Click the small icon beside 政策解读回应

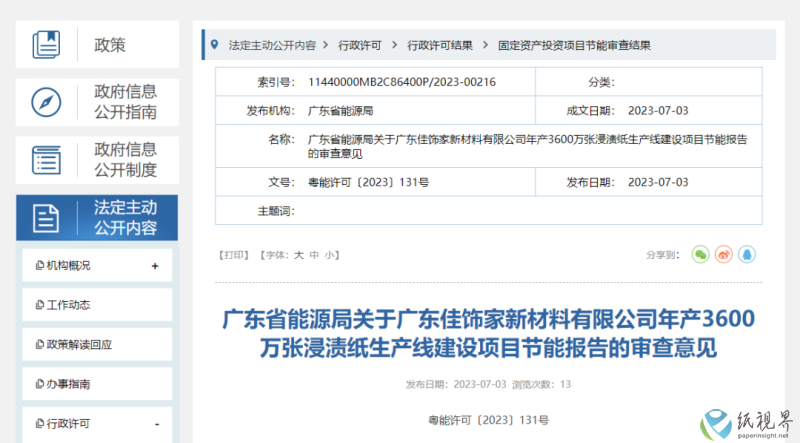click(39, 344)
